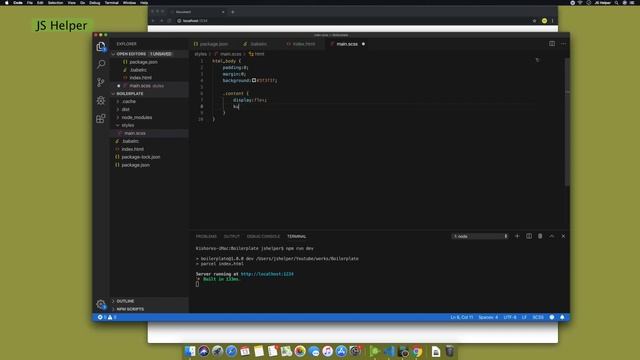This screenshot has height=360, width=640.
Task: Open the Debug view in activity bar
Action: coord(101,100)
